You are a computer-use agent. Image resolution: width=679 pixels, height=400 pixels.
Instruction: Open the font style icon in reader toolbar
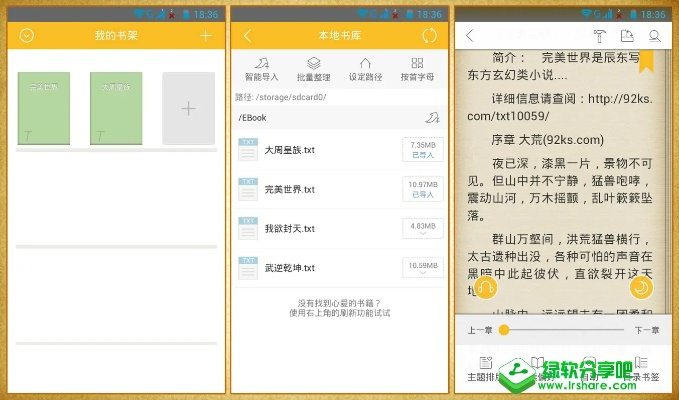(x=599, y=36)
